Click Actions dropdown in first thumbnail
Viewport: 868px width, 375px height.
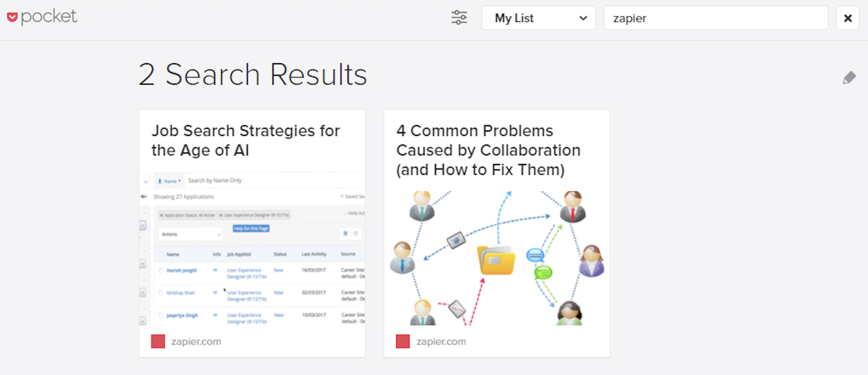[190, 234]
